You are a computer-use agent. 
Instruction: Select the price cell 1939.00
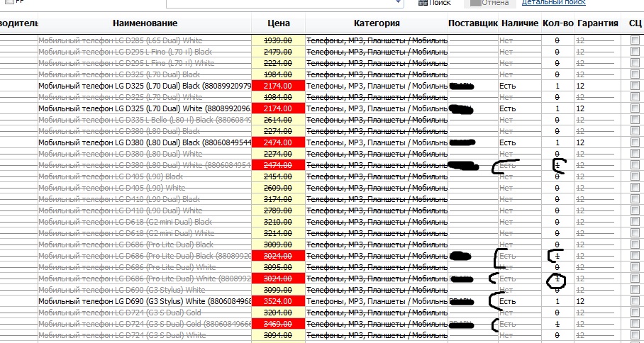pos(279,40)
